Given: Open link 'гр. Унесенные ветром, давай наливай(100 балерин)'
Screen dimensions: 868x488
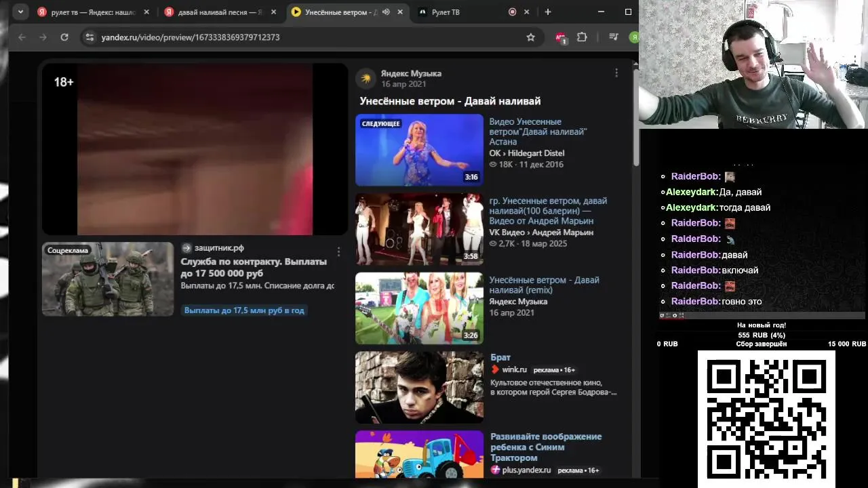Looking at the screenshot, I should tap(549, 211).
